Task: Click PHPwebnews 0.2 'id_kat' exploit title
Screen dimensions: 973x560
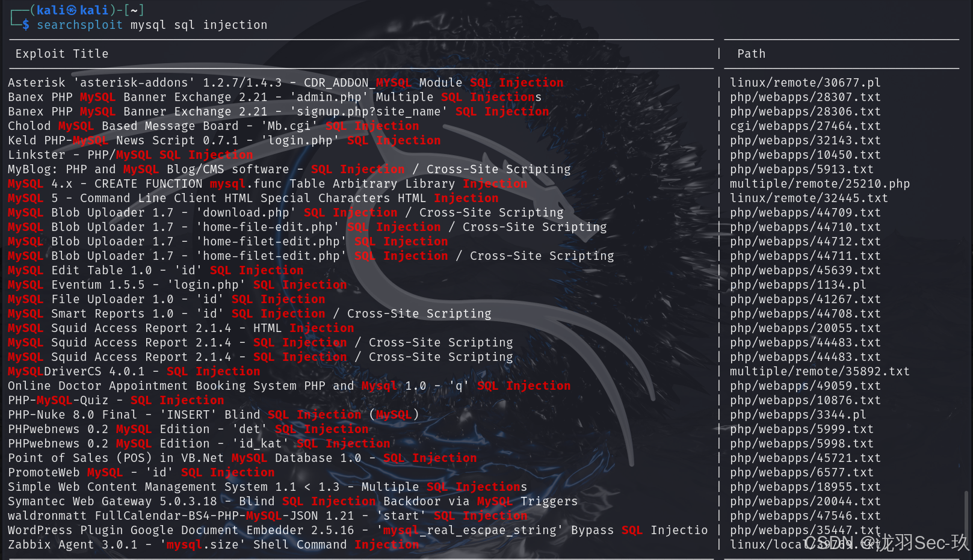Action: [199, 443]
